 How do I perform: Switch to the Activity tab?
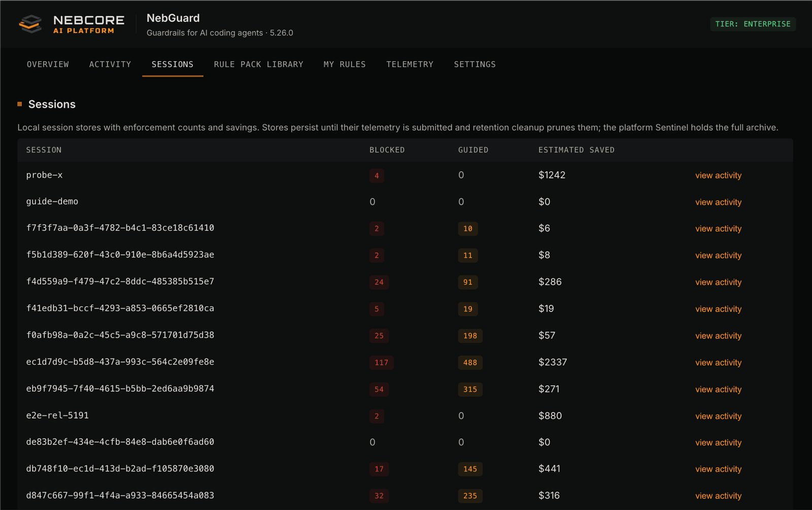(110, 65)
